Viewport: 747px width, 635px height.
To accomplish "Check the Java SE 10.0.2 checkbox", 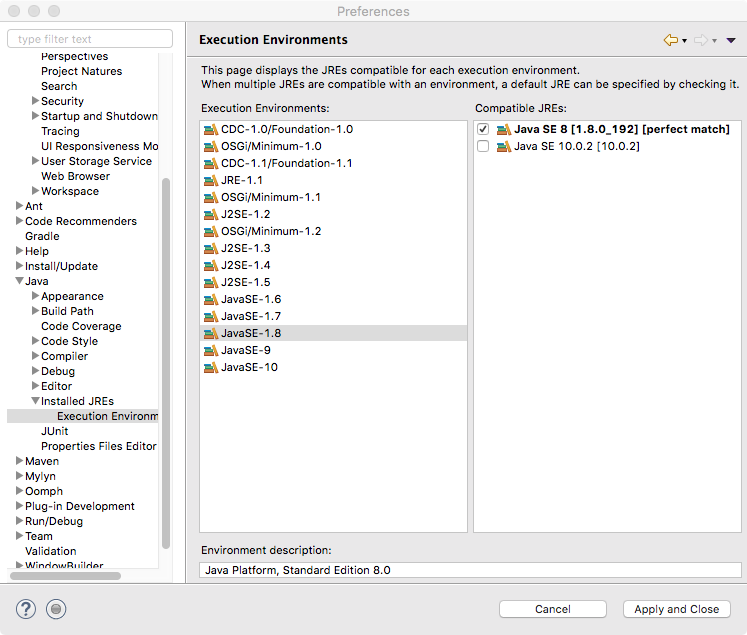I will [x=484, y=147].
